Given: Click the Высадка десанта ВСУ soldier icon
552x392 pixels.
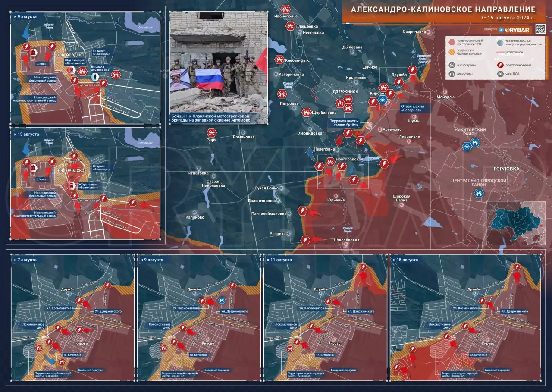Looking at the screenshot, I should pos(95,75).
